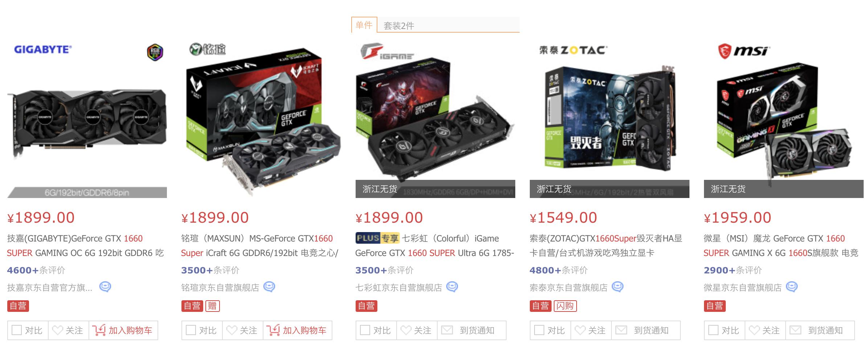Click chat icon beside 索泰京东自营旗舰店
Image resolution: width=868 pixels, height=359 pixels.
coord(618,287)
